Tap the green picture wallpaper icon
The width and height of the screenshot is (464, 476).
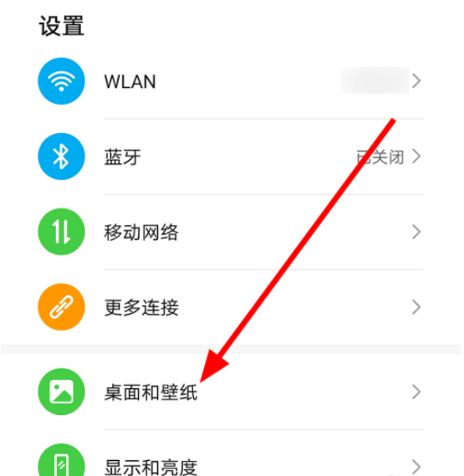coord(61,392)
